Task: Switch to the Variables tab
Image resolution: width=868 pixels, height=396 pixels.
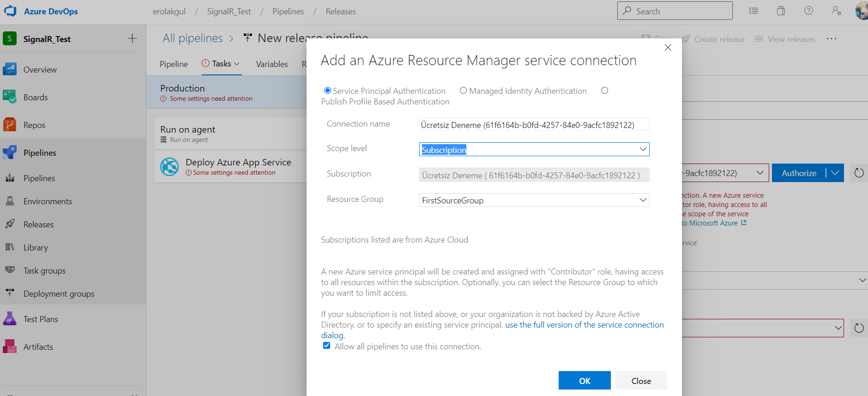Action: (271, 64)
